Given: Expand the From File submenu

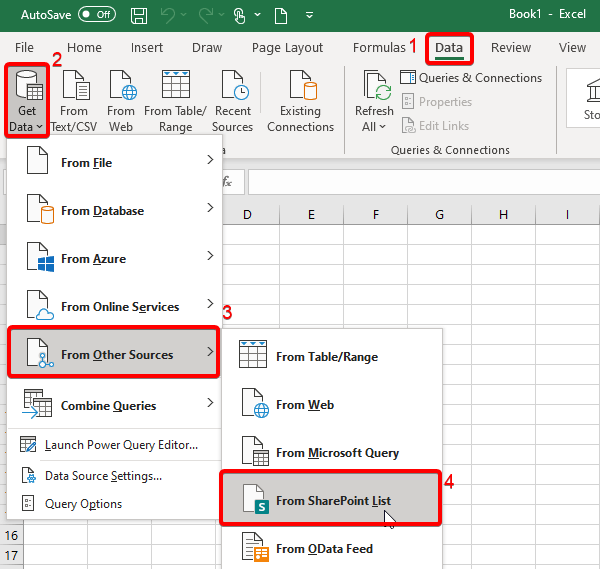Looking at the screenshot, I should point(113,163).
